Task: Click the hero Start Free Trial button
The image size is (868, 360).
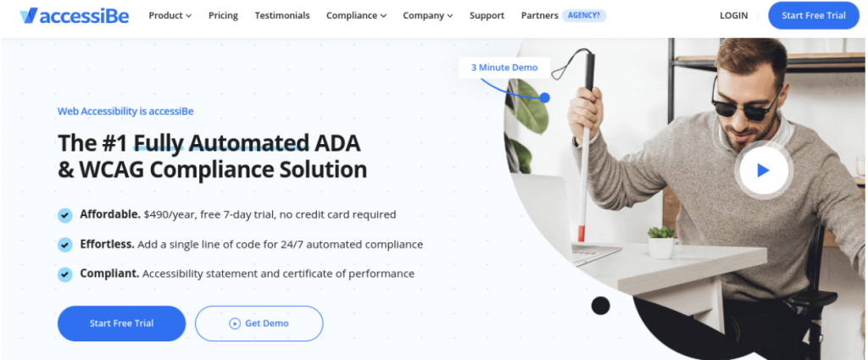Action: pyautogui.click(x=122, y=324)
